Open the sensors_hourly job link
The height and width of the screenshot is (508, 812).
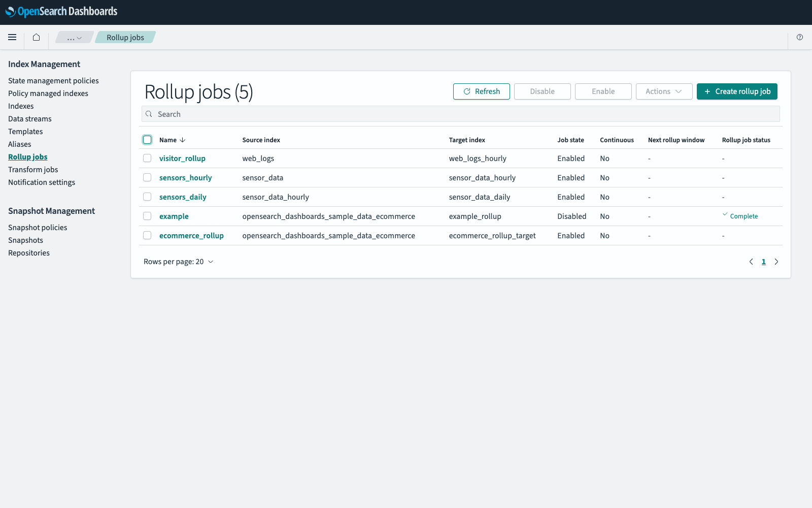click(x=185, y=178)
